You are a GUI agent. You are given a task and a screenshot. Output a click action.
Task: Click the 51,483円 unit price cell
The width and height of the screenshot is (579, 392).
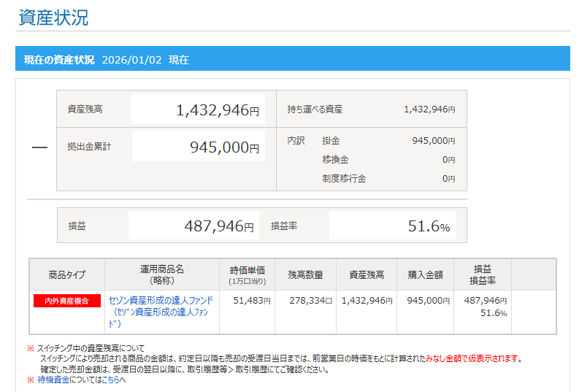(x=251, y=300)
